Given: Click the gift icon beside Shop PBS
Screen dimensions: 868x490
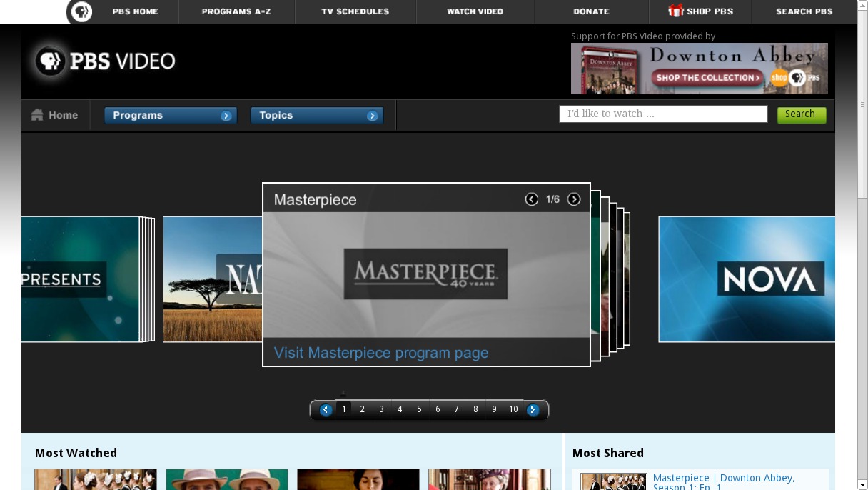Looking at the screenshot, I should click(x=675, y=11).
